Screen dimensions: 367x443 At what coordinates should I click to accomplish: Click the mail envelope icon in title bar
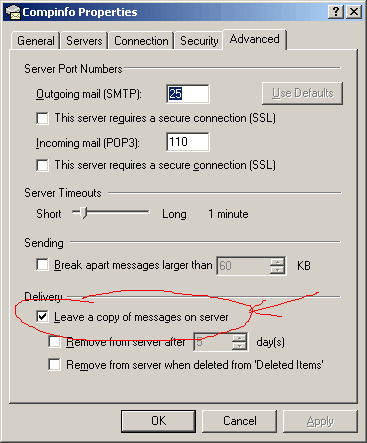pyautogui.click(x=13, y=12)
